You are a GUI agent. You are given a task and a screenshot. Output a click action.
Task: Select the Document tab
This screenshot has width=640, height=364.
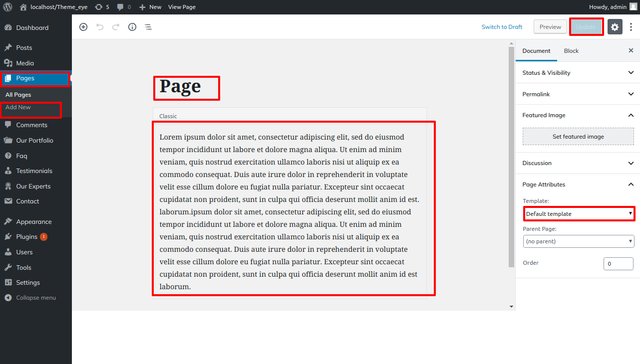[x=536, y=50]
